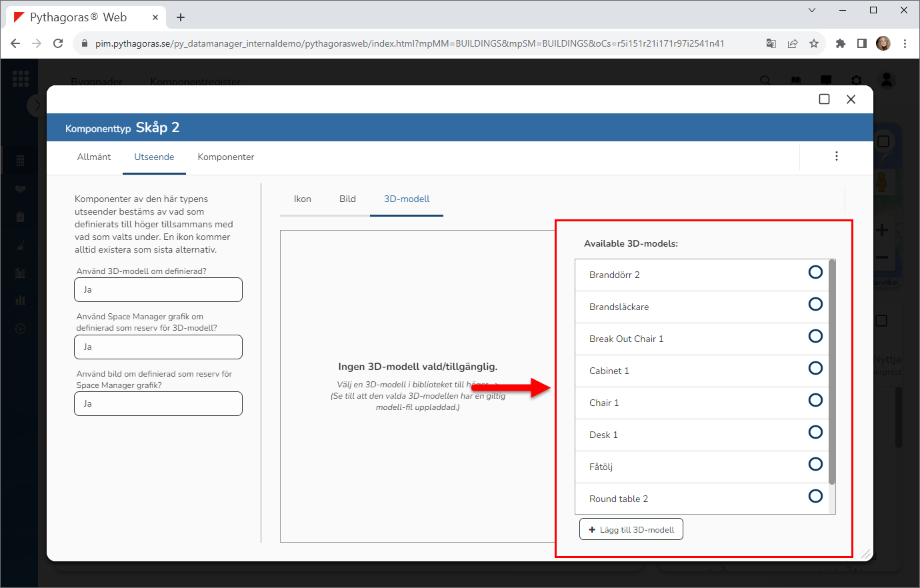Switch to the Allmänt tab

pos(94,157)
